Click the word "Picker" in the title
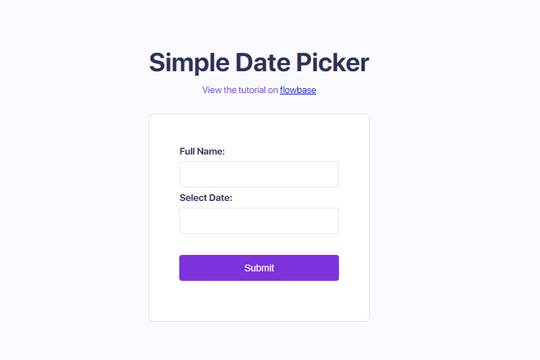Image resolution: width=540 pixels, height=360 pixels. coord(333,62)
